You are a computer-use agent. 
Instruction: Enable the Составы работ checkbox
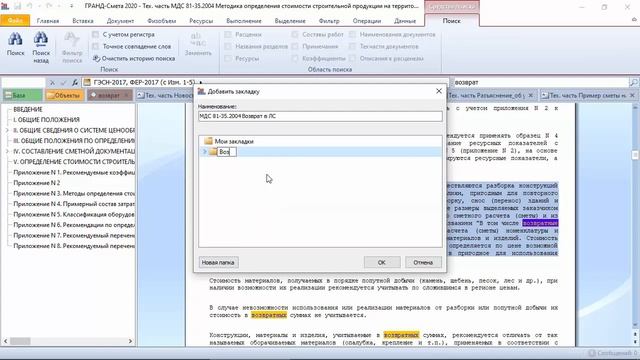295,34
